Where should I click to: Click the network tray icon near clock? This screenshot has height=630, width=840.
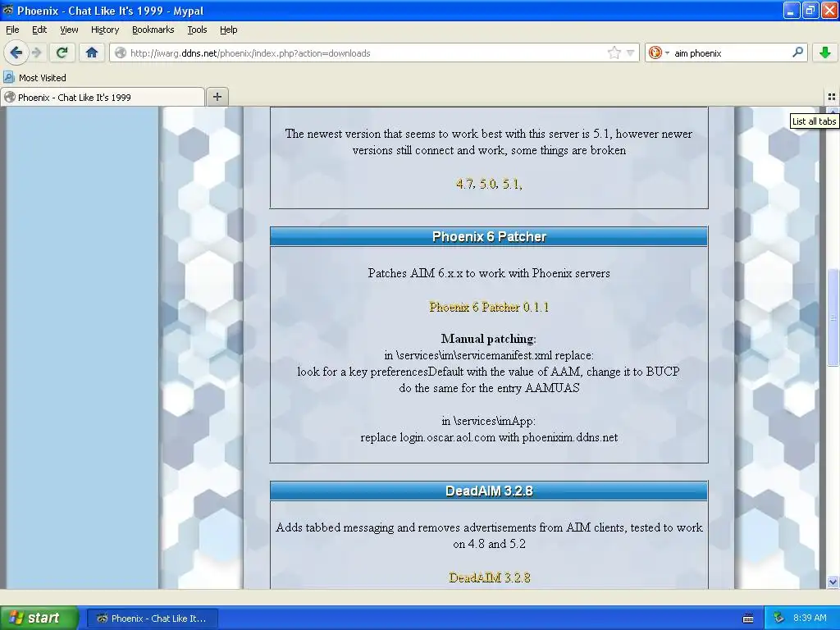point(779,618)
